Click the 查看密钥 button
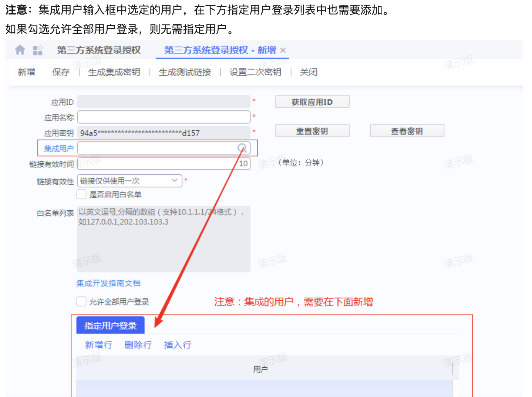Image resolution: width=532 pixels, height=397 pixels. tap(407, 130)
